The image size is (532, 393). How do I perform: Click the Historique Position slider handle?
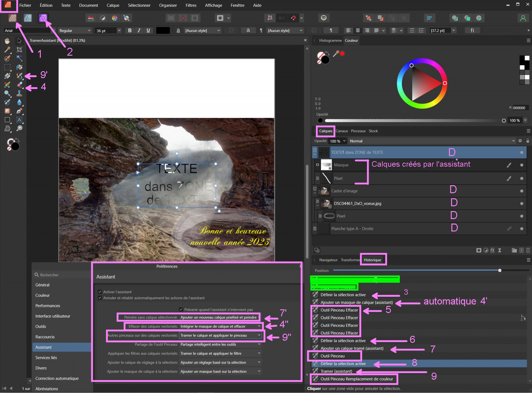(500, 271)
